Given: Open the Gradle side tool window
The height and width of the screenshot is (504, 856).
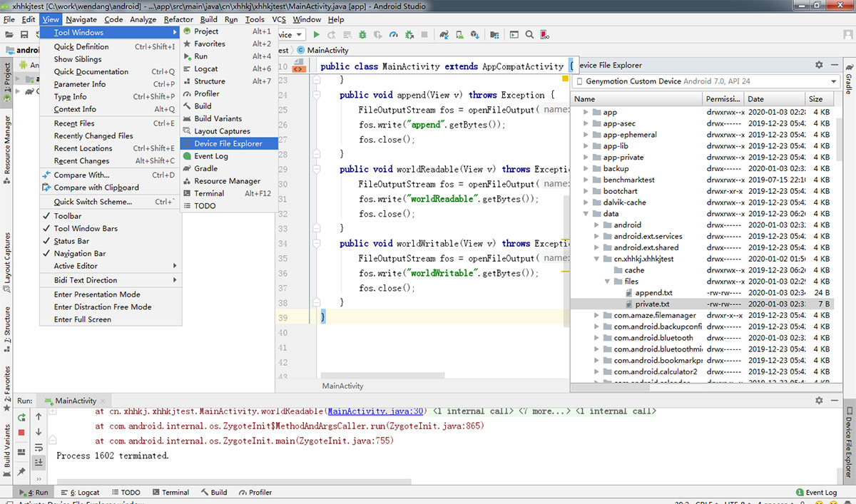Looking at the screenshot, I should 849,78.
